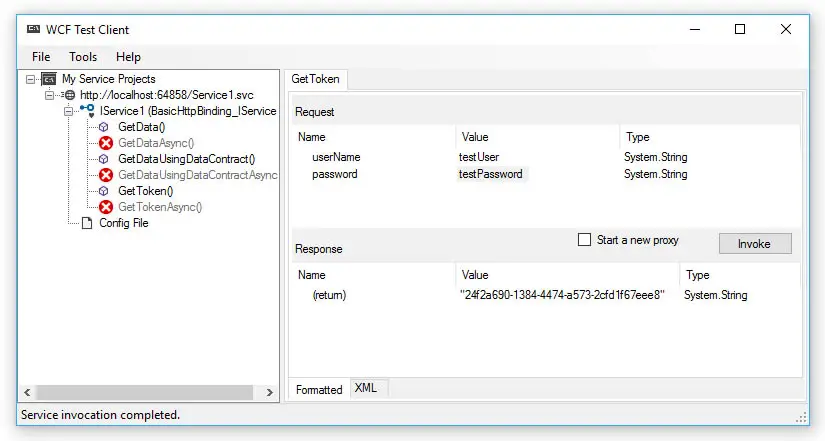Image resolution: width=825 pixels, height=441 pixels.
Task: Open the Tools menu
Action: coord(83,57)
